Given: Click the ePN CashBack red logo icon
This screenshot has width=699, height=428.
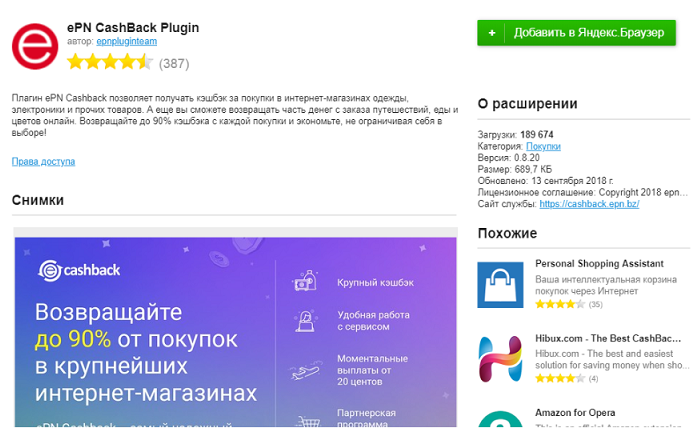Looking at the screenshot, I should point(35,46).
